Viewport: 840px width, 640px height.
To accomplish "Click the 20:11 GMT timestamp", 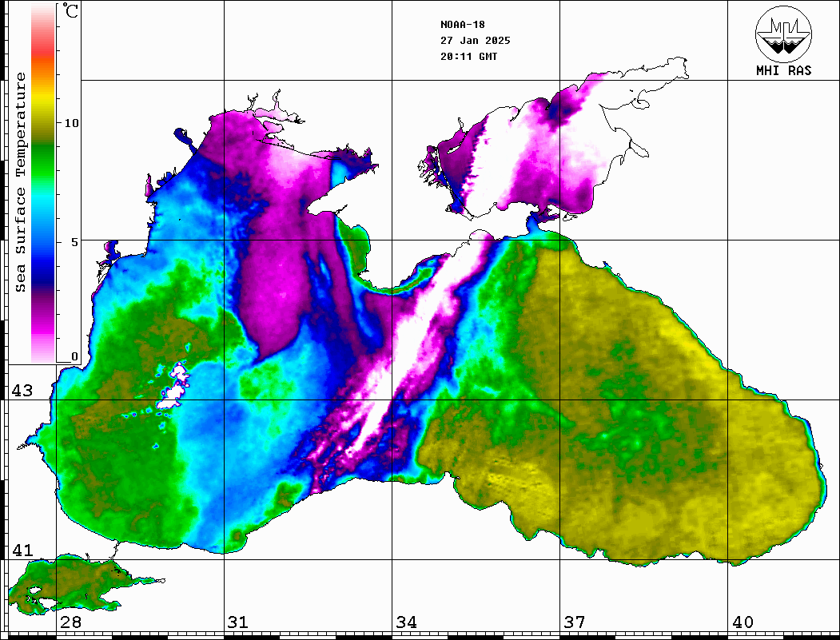I will [x=468, y=57].
